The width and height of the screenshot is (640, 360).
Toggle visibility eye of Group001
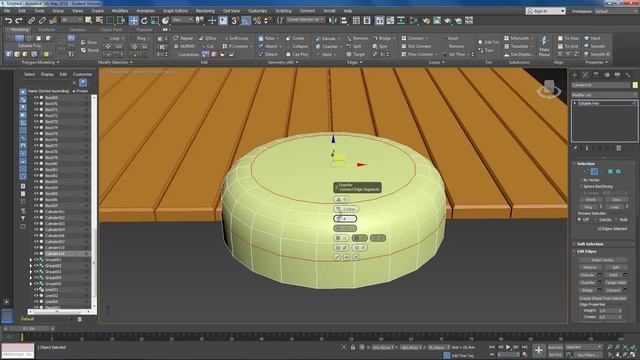coord(36,260)
